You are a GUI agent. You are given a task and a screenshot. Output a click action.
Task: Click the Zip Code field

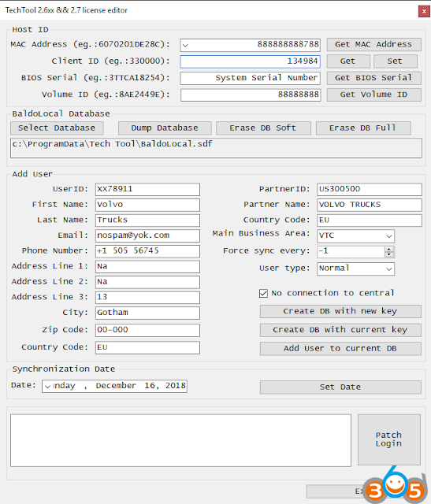click(x=147, y=330)
